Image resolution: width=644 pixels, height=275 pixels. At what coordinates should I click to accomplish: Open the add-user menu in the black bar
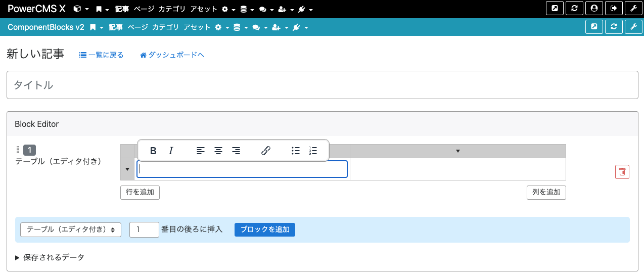click(286, 9)
